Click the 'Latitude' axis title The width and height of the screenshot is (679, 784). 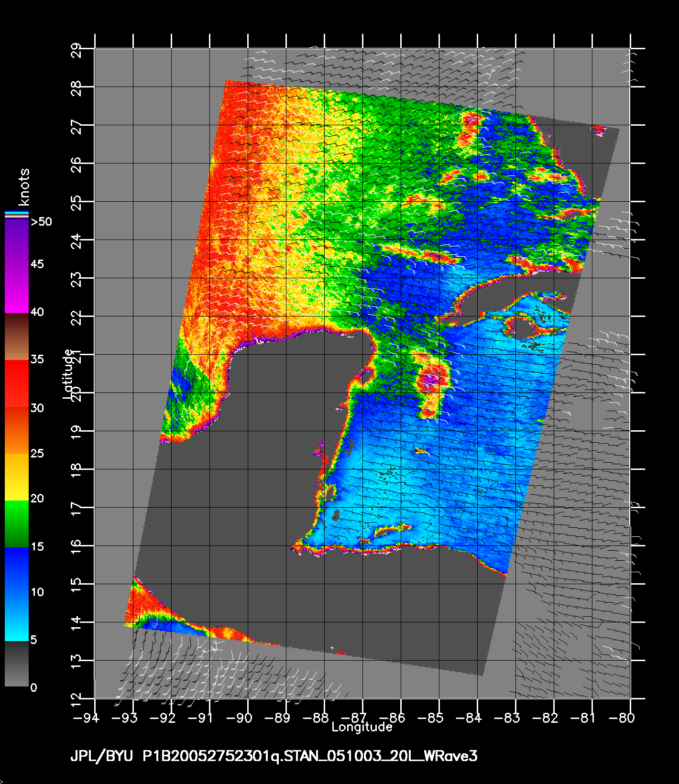(x=68, y=374)
